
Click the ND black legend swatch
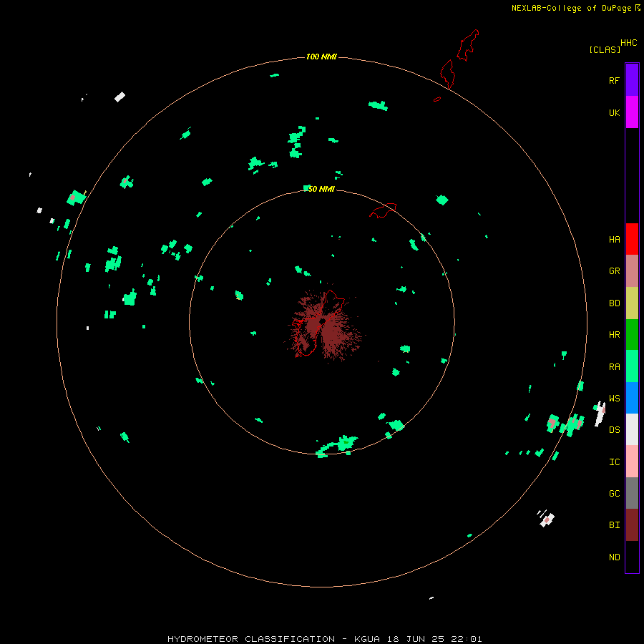(x=632, y=557)
